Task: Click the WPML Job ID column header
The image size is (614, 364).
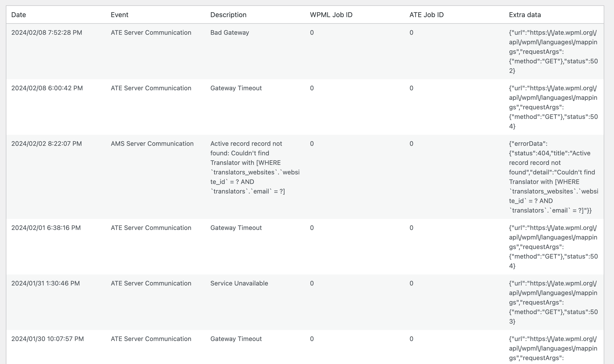Action: [x=331, y=15]
